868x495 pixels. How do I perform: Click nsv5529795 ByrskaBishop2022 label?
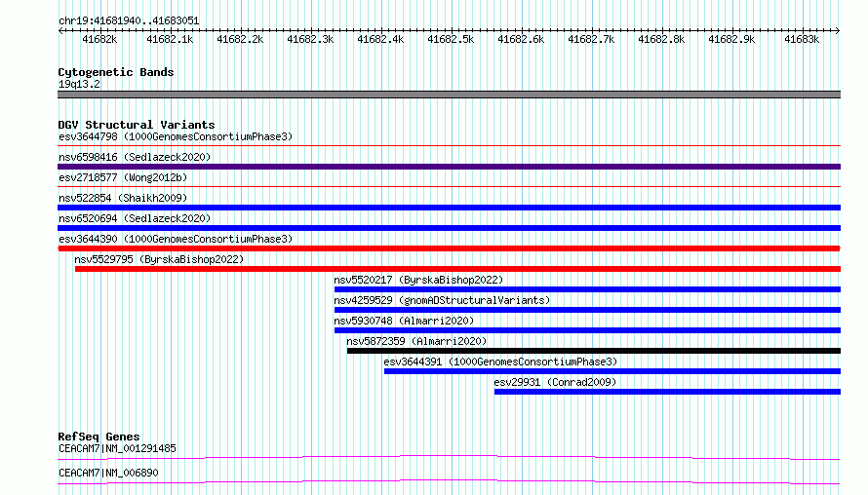159,259
